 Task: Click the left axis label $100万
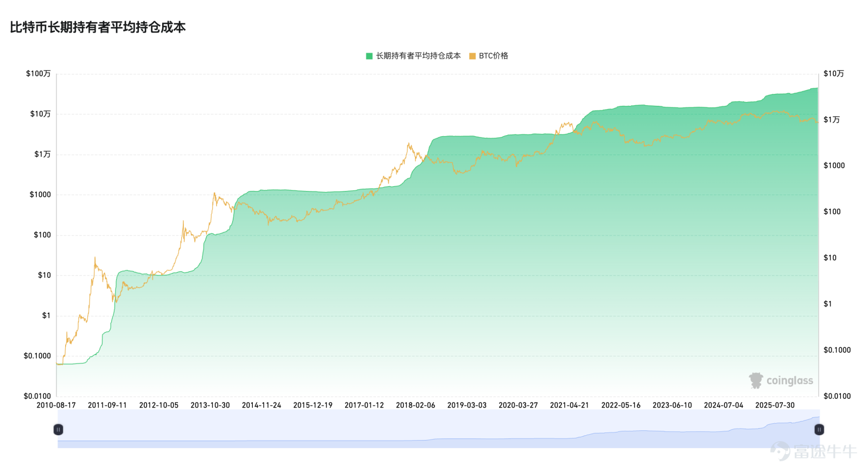[x=39, y=74]
